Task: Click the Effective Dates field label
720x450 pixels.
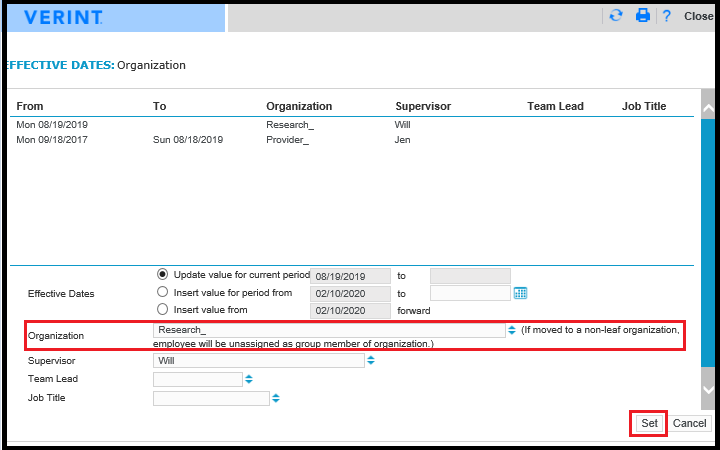Action: pyautogui.click(x=61, y=293)
